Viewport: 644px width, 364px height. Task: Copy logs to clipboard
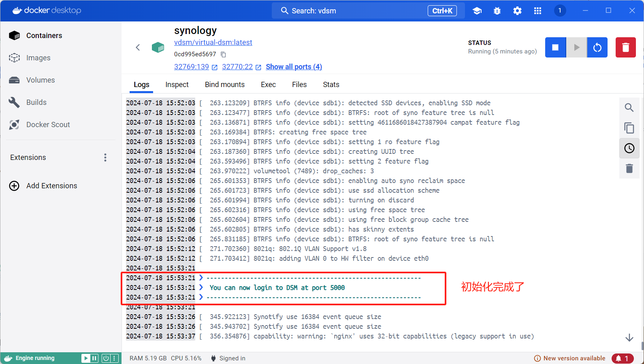point(629,128)
